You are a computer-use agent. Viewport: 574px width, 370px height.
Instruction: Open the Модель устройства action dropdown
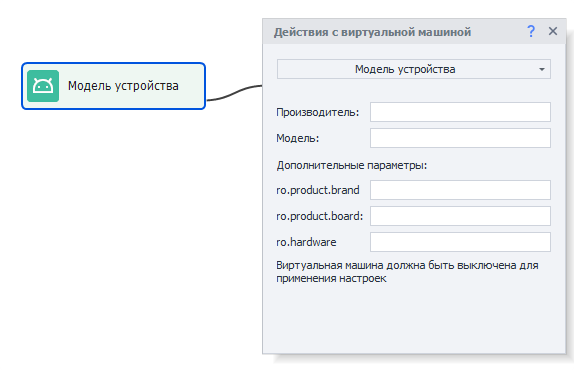[x=414, y=69]
